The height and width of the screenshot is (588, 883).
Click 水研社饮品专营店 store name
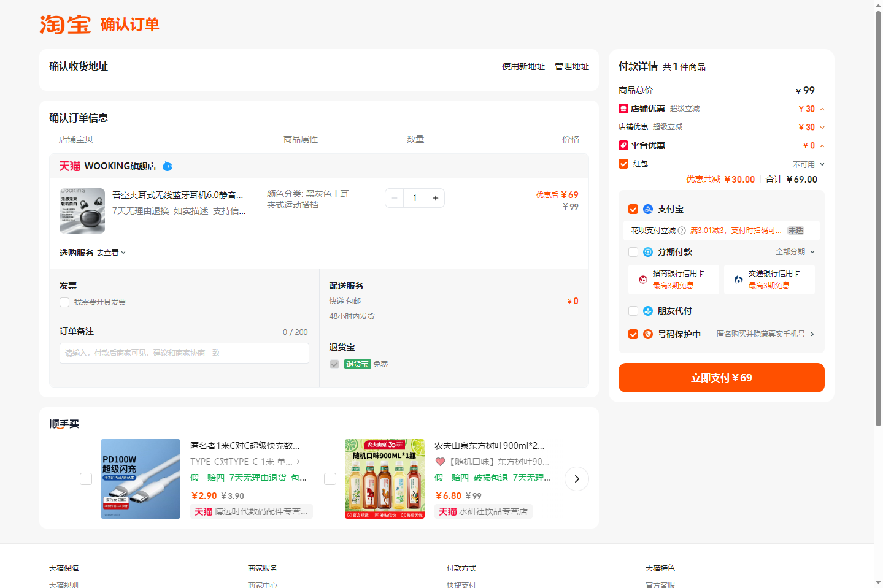[x=493, y=511]
